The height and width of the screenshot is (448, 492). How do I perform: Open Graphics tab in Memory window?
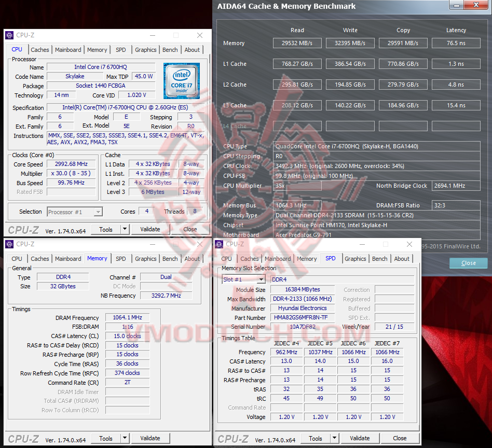tap(146, 259)
